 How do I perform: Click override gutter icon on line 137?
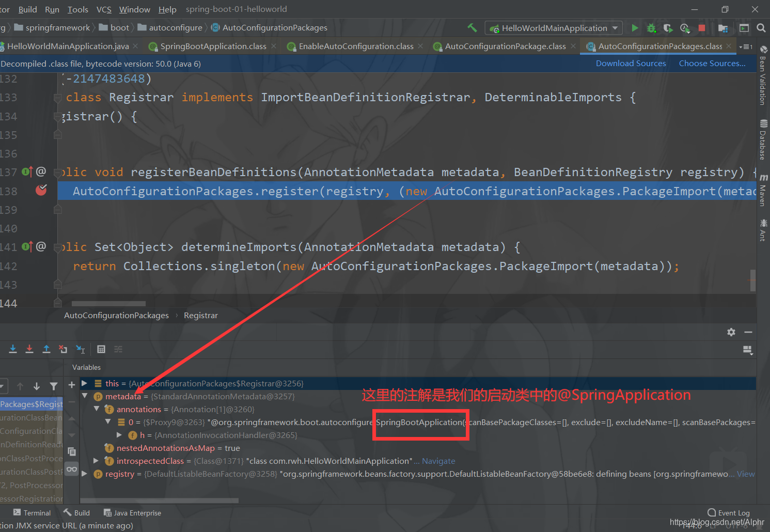(27, 171)
